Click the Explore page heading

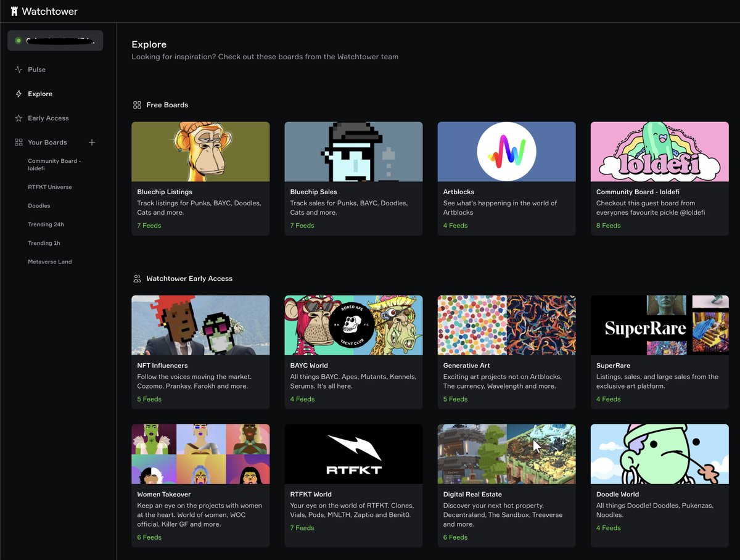tap(149, 44)
